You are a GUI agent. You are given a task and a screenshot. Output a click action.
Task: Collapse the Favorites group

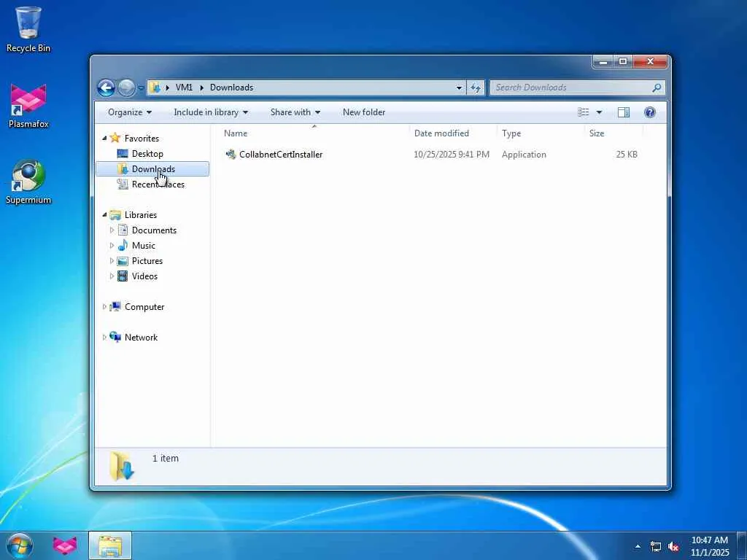105,138
